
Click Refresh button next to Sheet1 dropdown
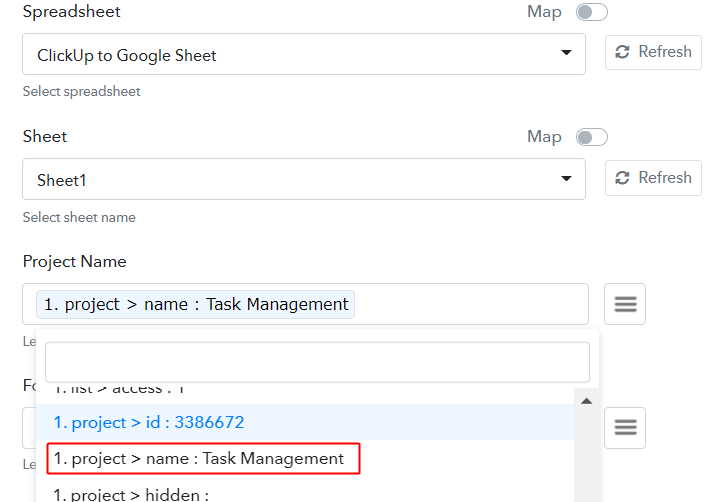[x=653, y=178]
